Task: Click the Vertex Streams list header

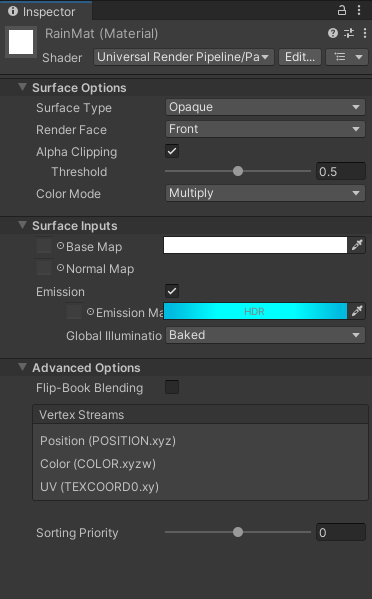Action: pyautogui.click(x=201, y=414)
